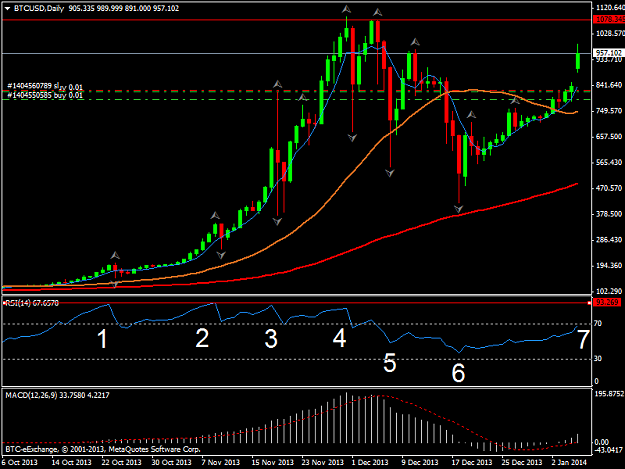Click the 102.290 price scale value
Viewport: 625px width, 469px height.
[608, 291]
